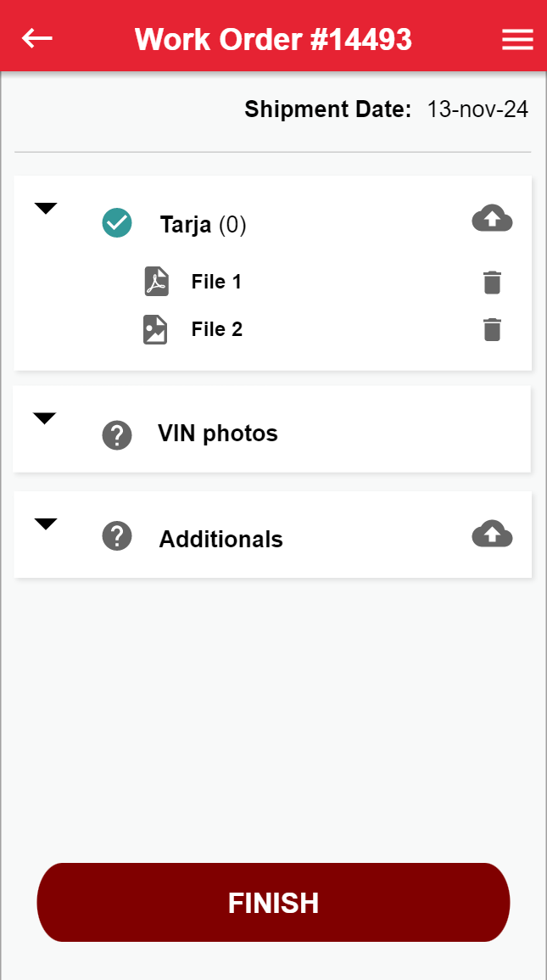Image resolution: width=547 pixels, height=980 pixels.
Task: Collapse the Tarja section
Action: pos(46,209)
